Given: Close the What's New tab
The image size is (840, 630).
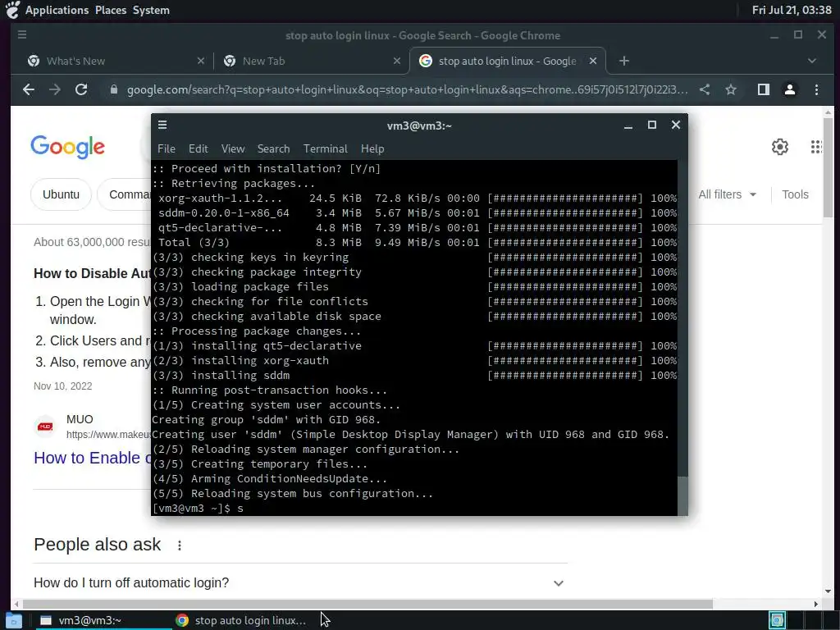Looking at the screenshot, I should point(201,61).
